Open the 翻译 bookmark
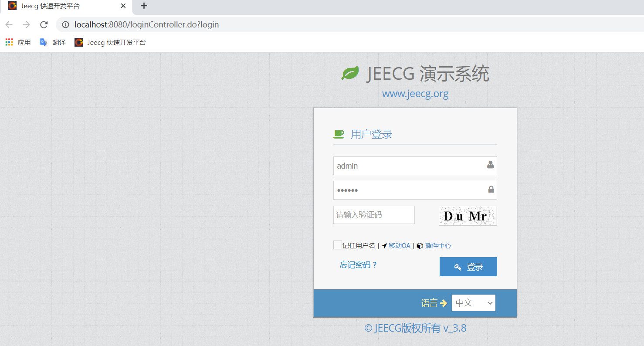This screenshot has height=346, width=644. pyautogui.click(x=53, y=42)
